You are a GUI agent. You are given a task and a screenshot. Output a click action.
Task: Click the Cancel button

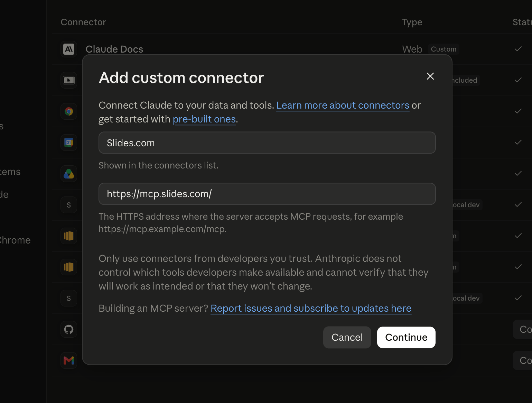pyautogui.click(x=347, y=337)
